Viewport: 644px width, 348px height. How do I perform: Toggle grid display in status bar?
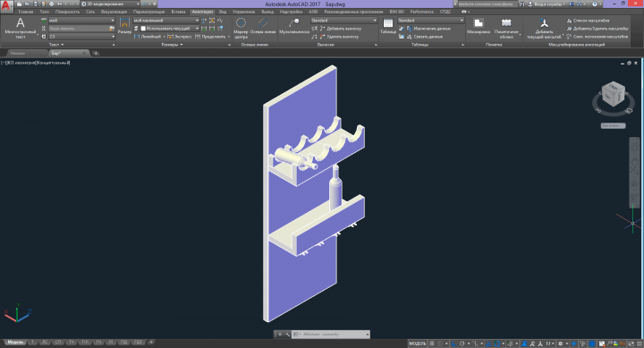432,344
